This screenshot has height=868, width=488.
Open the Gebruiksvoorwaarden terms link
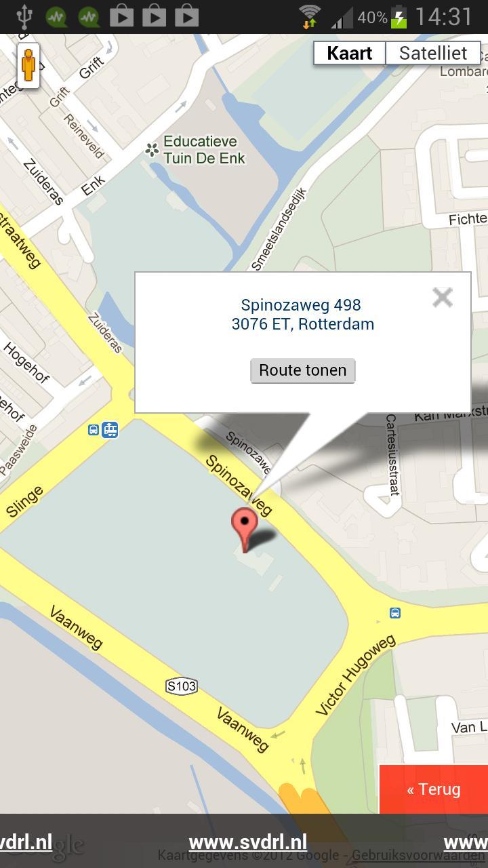tap(418, 855)
